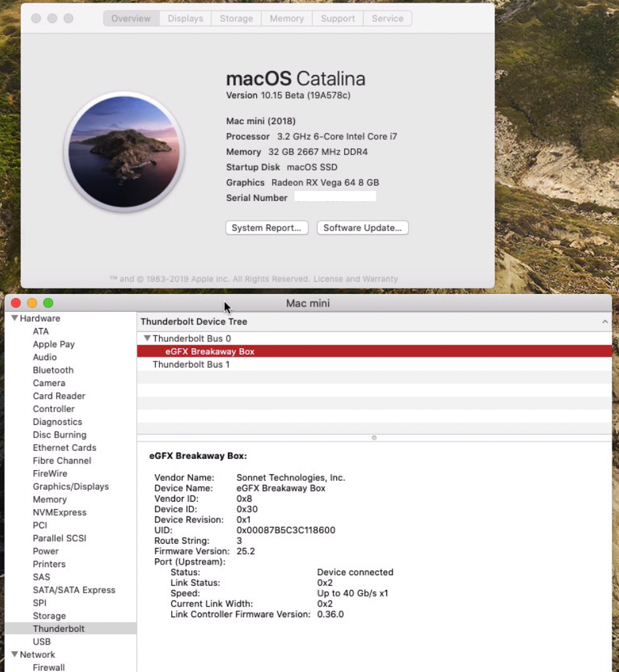
Task: Collapse the Thunderbolt Bus 0 disclosure triangle
Action: pyautogui.click(x=147, y=338)
